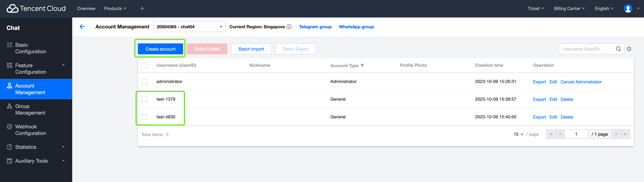Open the Telegram group link
The image size is (644, 182).
(315, 26)
